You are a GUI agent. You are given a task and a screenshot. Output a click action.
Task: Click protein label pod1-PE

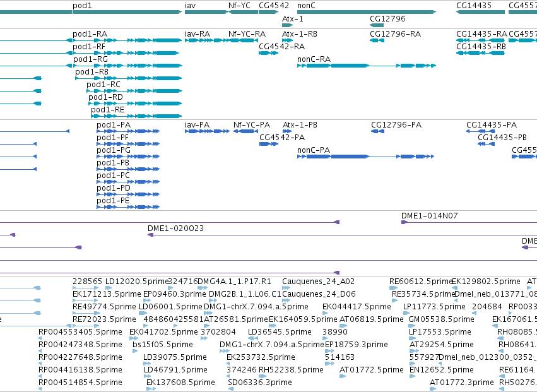114,201
